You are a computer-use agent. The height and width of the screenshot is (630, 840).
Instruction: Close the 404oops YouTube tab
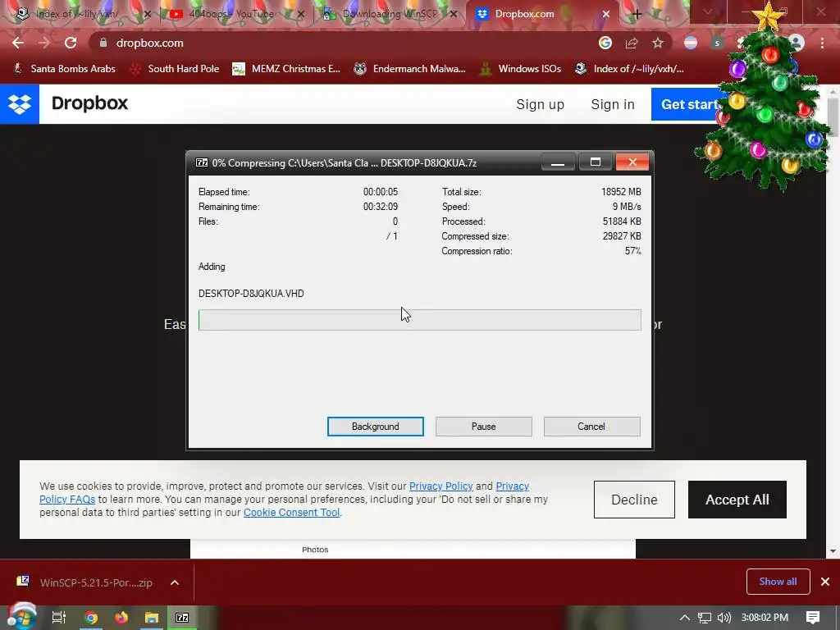pyautogui.click(x=301, y=15)
